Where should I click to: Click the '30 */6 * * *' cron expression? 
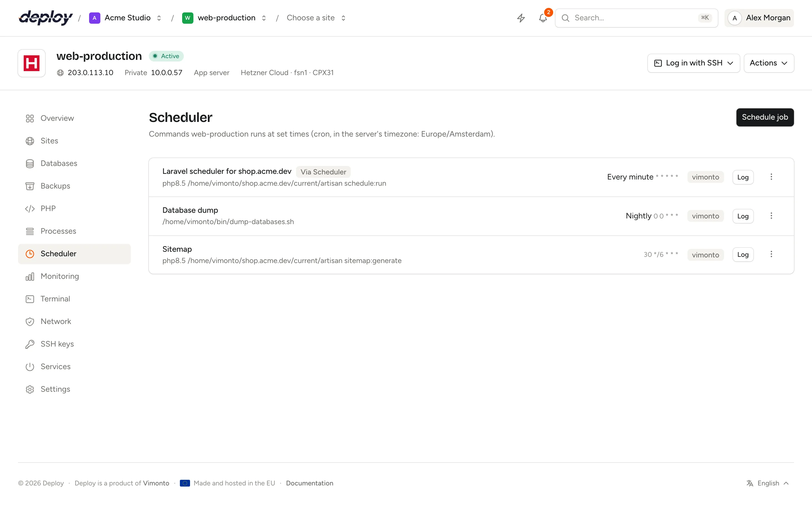click(661, 255)
